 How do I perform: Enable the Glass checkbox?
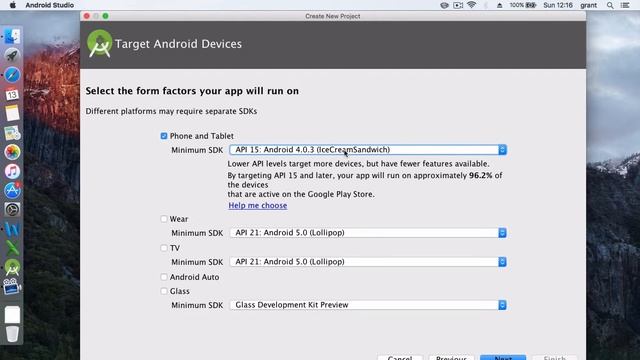[164, 291]
